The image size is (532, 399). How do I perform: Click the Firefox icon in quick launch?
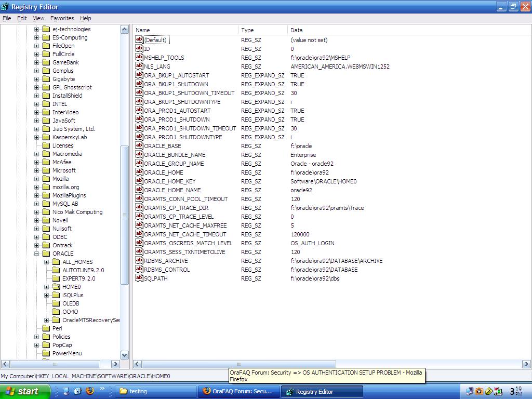(89, 391)
